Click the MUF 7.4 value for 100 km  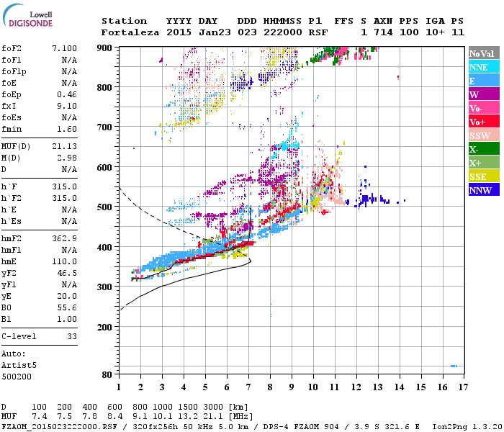39,417
